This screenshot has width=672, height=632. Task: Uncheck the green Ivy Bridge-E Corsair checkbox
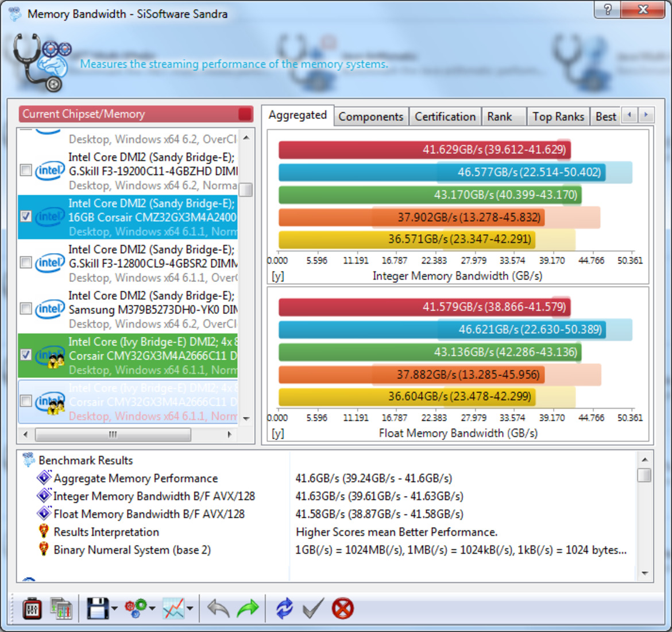click(26, 355)
